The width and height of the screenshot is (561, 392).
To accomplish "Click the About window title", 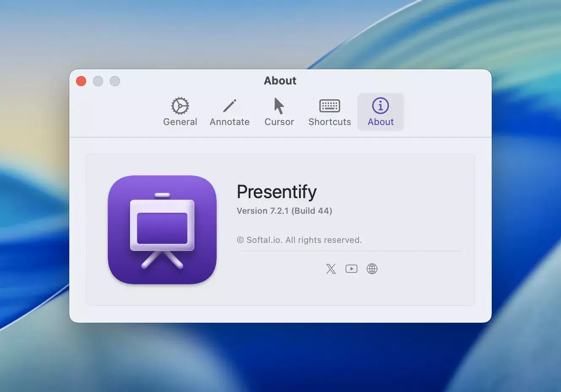I will 280,81.
